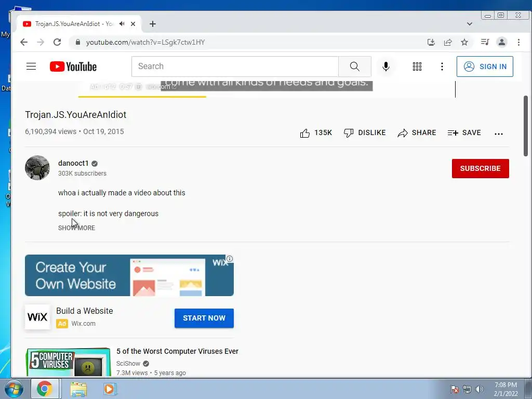Close the Trojan.JS.YouAreAnIdiot tab
The width and height of the screenshot is (532, 399).
pos(133,24)
